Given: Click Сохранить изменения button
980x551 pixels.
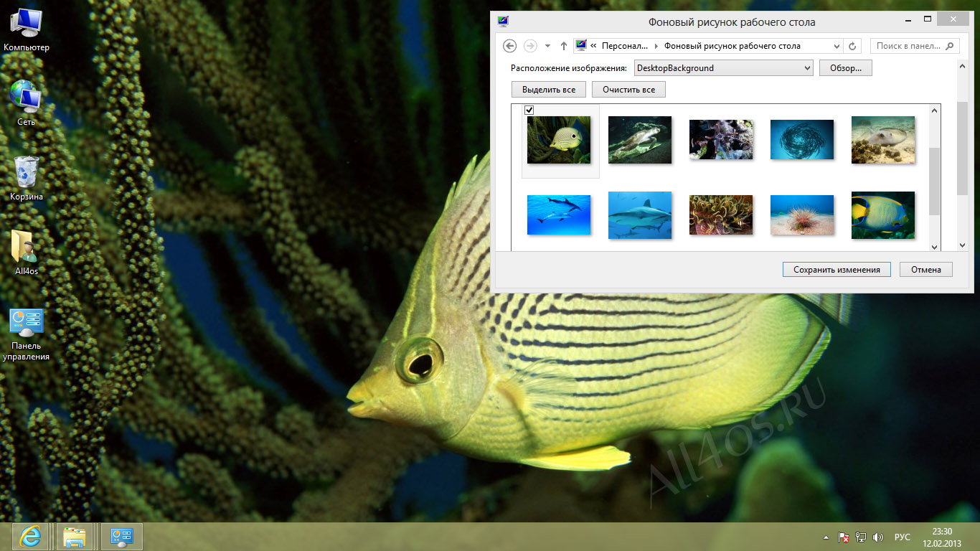Looking at the screenshot, I should tap(837, 270).
